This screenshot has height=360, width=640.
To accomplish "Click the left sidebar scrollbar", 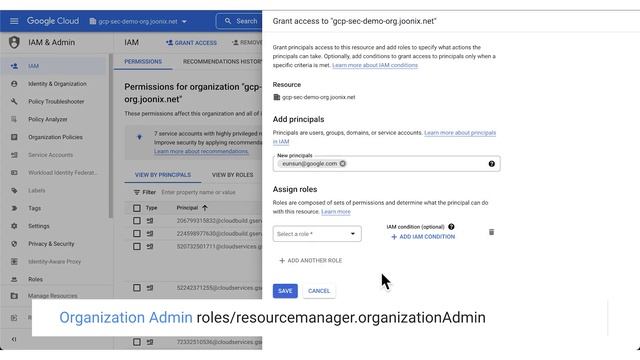I will point(110,135).
